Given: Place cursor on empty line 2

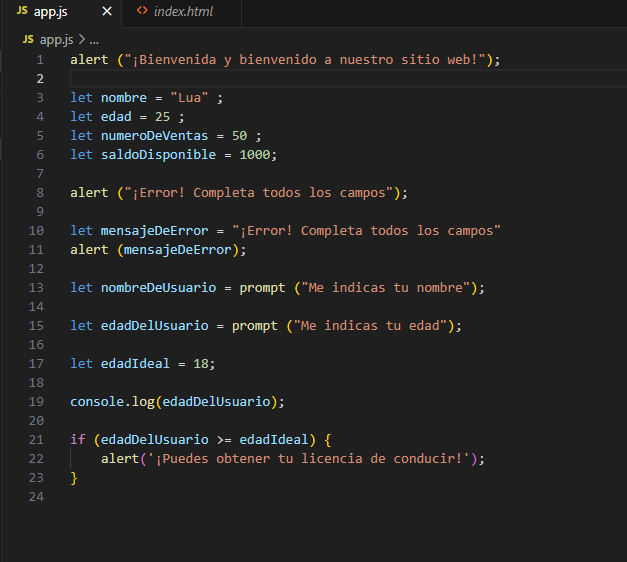Looking at the screenshot, I should pyautogui.click(x=348, y=79).
